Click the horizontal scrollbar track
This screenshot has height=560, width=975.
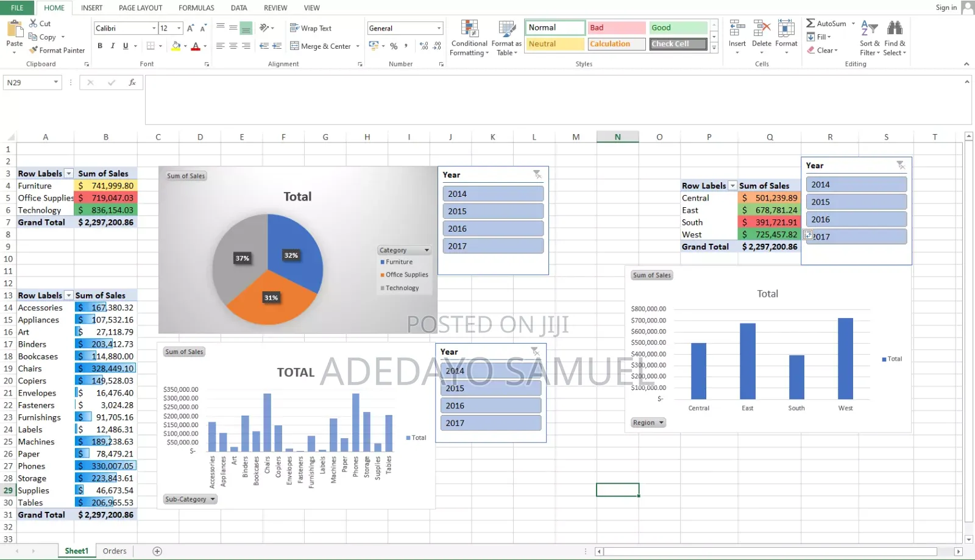[770, 551]
